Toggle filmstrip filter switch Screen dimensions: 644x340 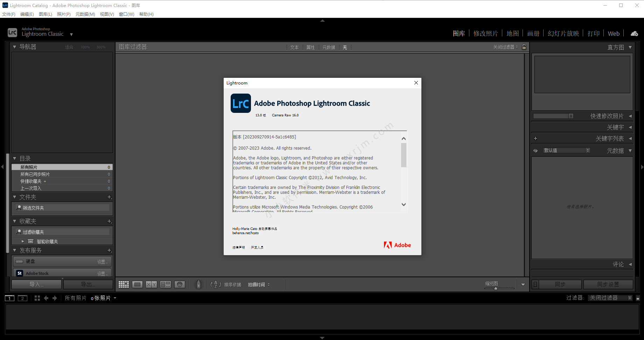click(x=638, y=298)
